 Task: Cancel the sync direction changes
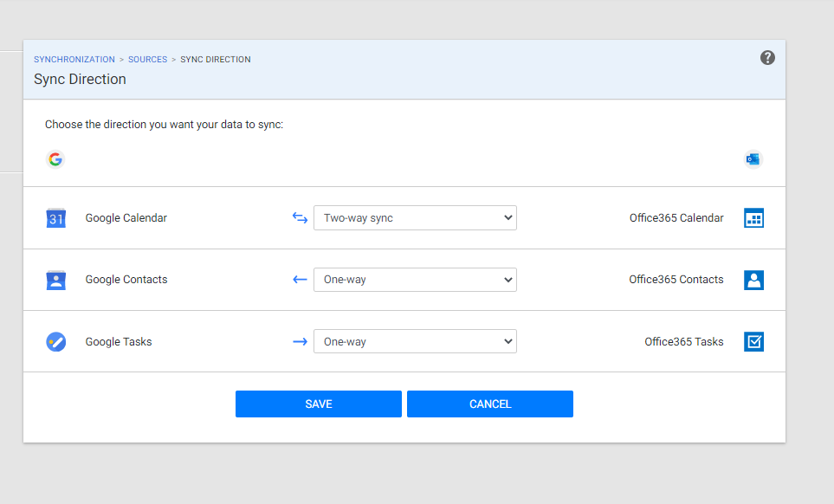point(490,404)
